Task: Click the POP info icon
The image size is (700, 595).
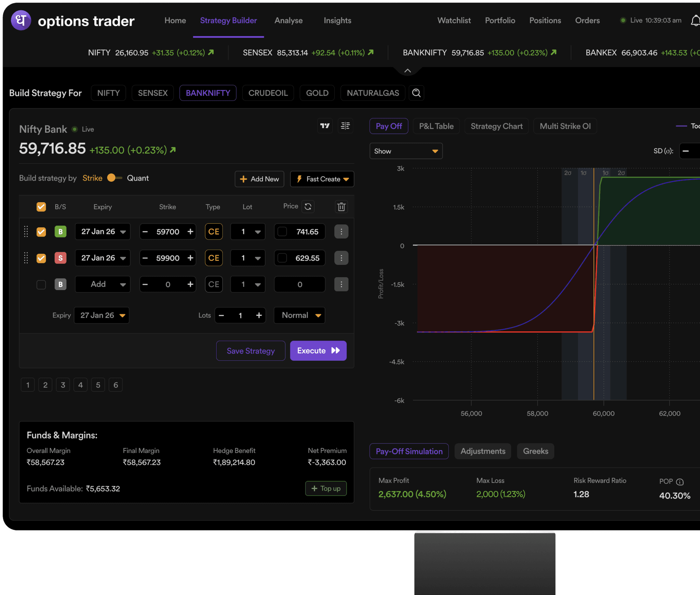Action: 680,482
